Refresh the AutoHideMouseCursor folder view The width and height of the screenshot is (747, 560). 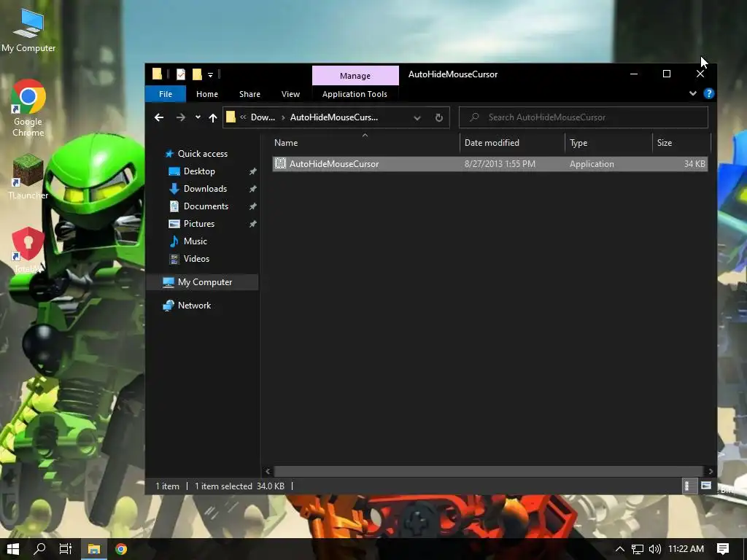click(x=438, y=117)
